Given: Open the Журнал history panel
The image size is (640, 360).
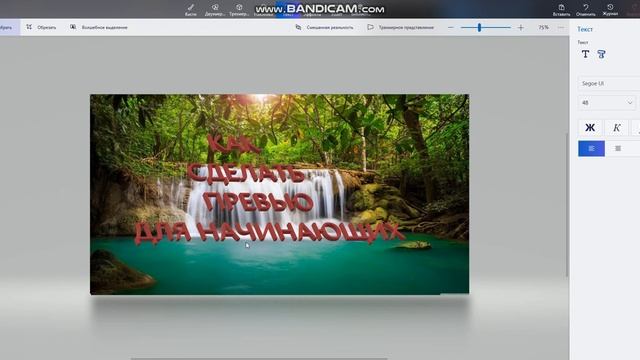Looking at the screenshot, I should [610, 10].
